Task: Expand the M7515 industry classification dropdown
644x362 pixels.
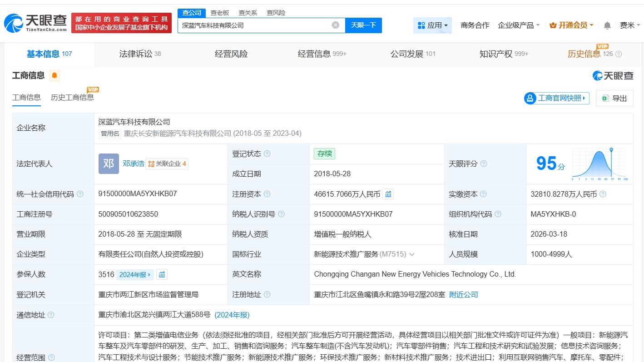Action: [x=412, y=254]
